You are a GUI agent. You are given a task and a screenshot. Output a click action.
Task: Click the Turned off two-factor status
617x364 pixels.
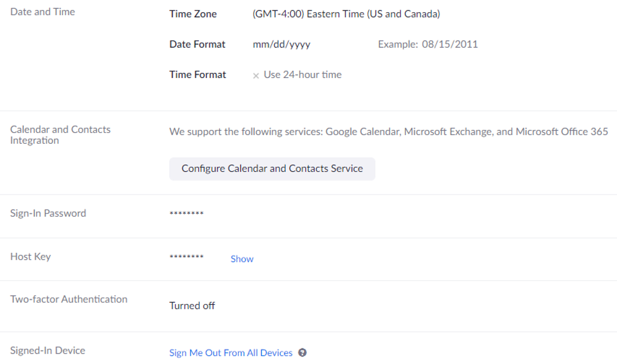192,305
